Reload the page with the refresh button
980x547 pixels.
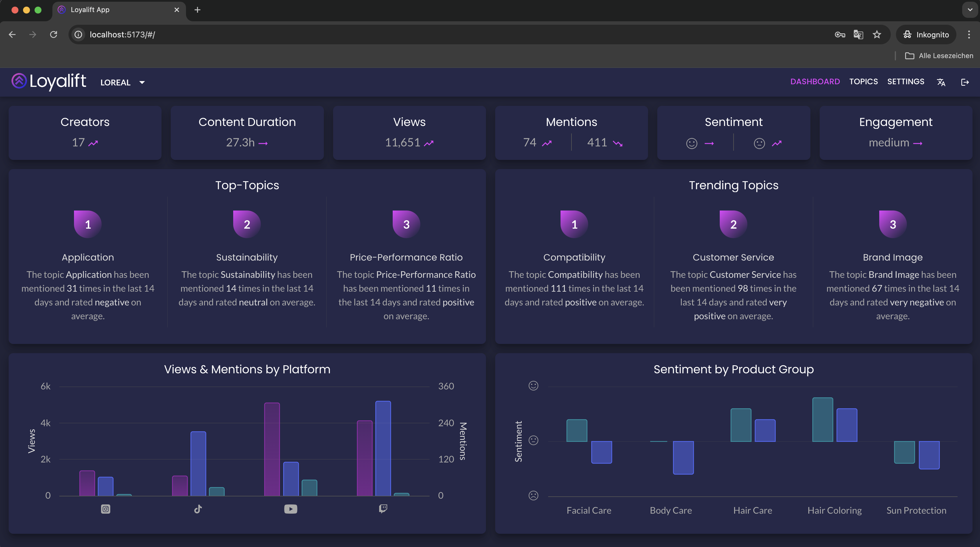coord(54,35)
